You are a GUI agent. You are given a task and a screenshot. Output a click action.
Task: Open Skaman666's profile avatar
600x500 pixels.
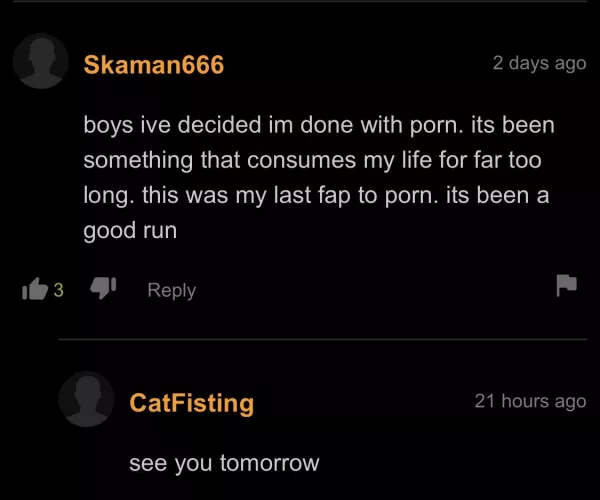click(41, 61)
